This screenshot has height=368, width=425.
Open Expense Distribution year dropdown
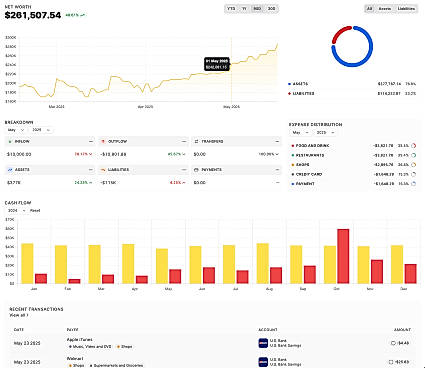(325, 132)
